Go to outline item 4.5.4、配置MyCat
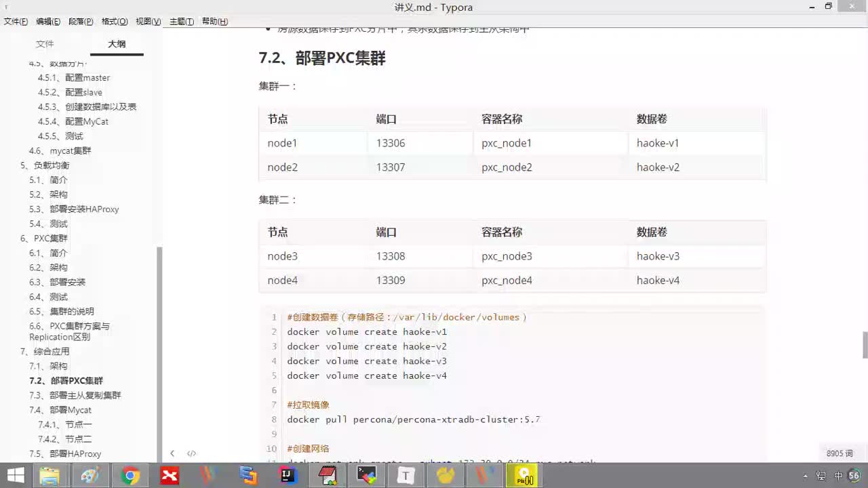Image resolution: width=868 pixels, height=488 pixels. pos(73,121)
